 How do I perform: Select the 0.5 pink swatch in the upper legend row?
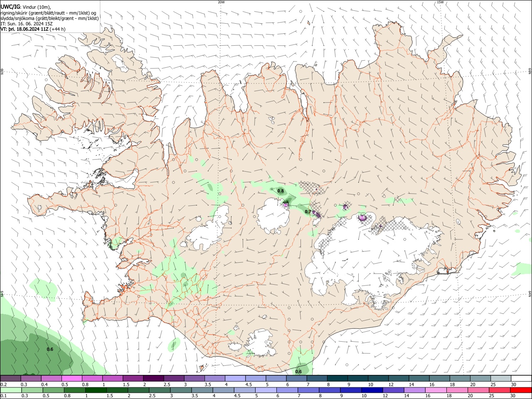click(71, 378)
